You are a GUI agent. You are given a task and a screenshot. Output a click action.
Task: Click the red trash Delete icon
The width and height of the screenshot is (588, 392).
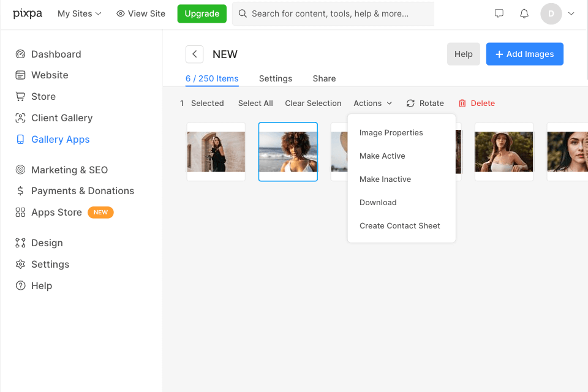click(462, 103)
